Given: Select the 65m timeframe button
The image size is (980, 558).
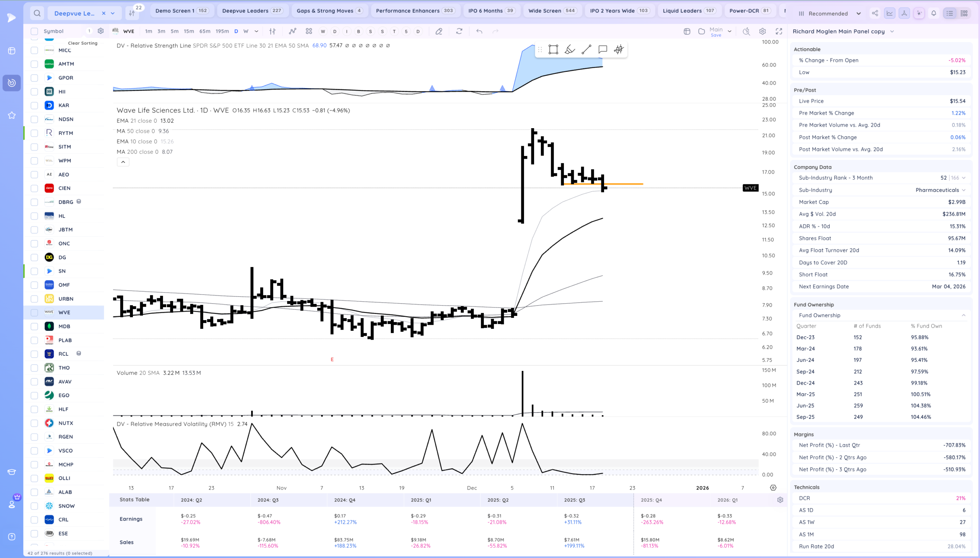Looking at the screenshot, I should click(204, 31).
